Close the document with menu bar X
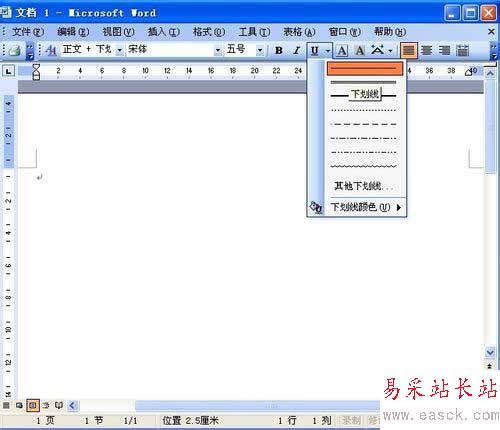 coord(491,32)
